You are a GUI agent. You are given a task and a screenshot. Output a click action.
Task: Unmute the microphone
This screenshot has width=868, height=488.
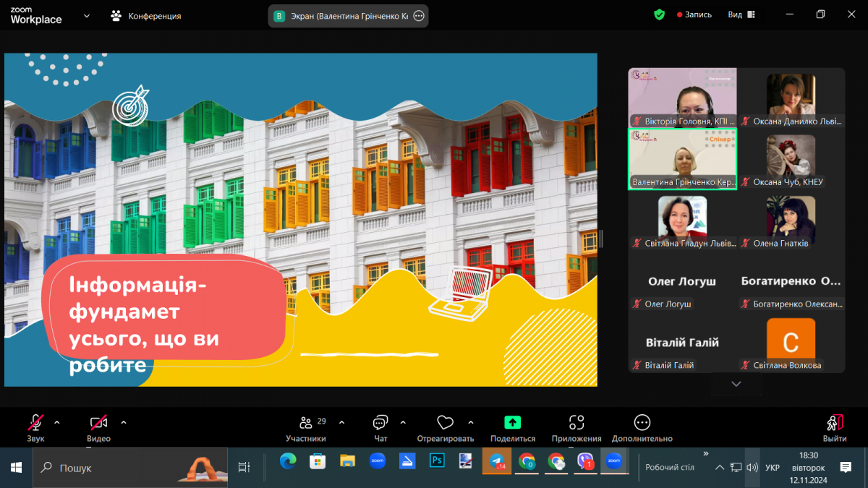[35, 423]
